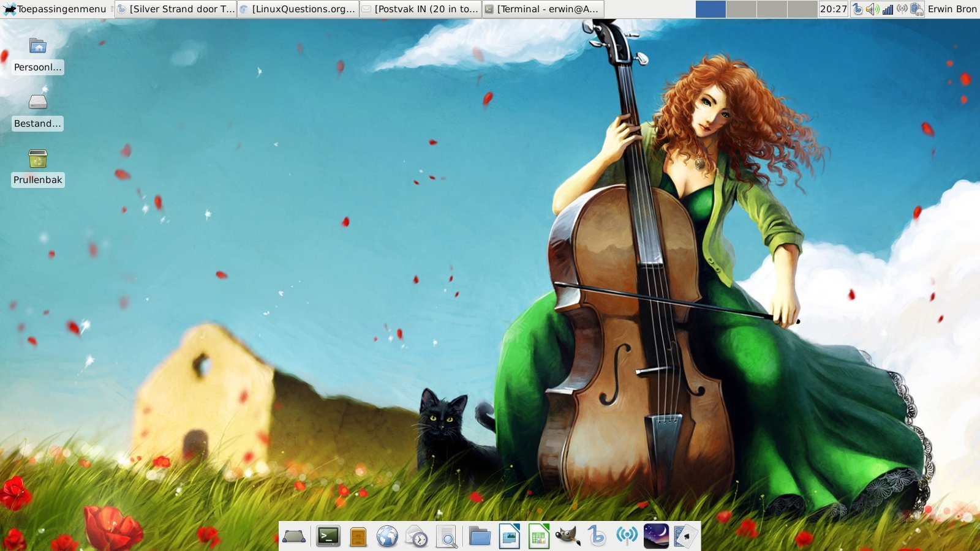Launch LibreOffice Calc spreadsheet icon
The image size is (980, 551).
(538, 537)
